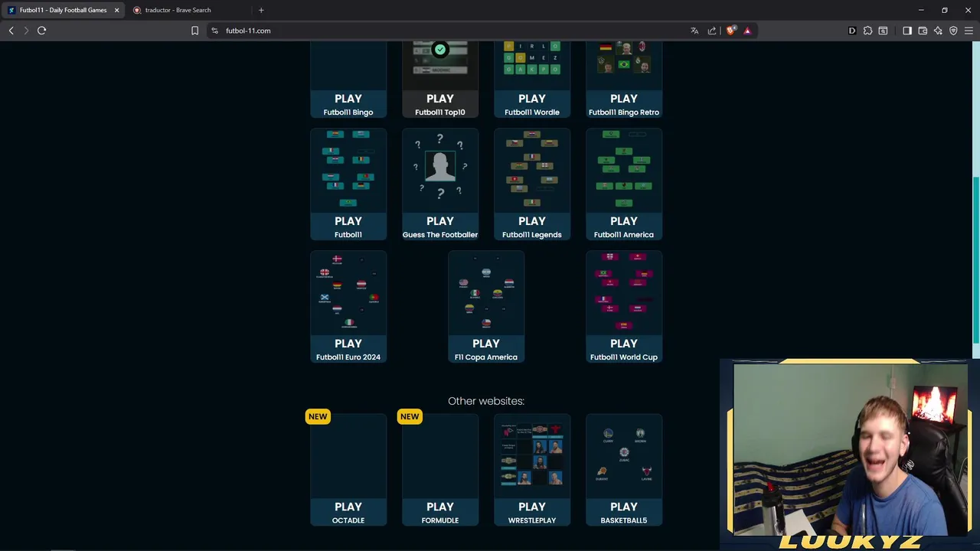Click the Futbol11 game lineup thumbnail
The height and width of the screenshot is (551, 980).
coord(348,170)
